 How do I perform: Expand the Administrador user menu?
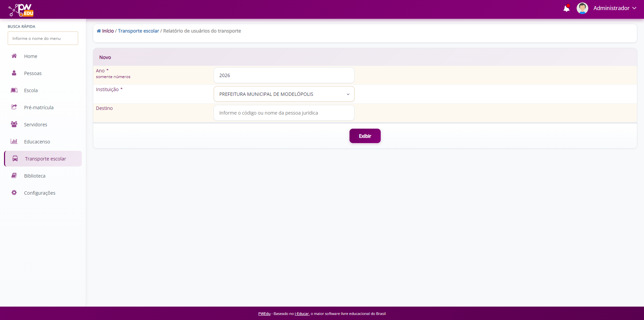[614, 8]
